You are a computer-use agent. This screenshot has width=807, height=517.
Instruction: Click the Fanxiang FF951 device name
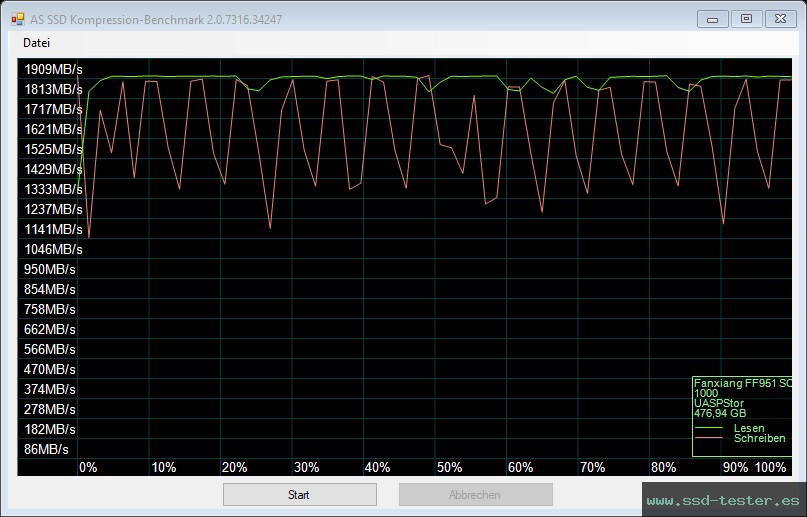point(741,383)
